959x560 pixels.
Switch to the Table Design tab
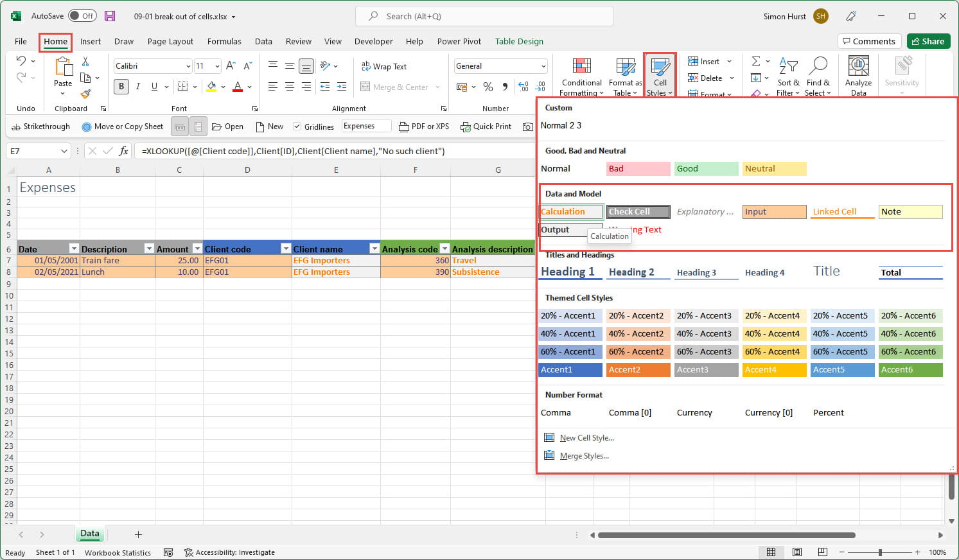coord(519,41)
